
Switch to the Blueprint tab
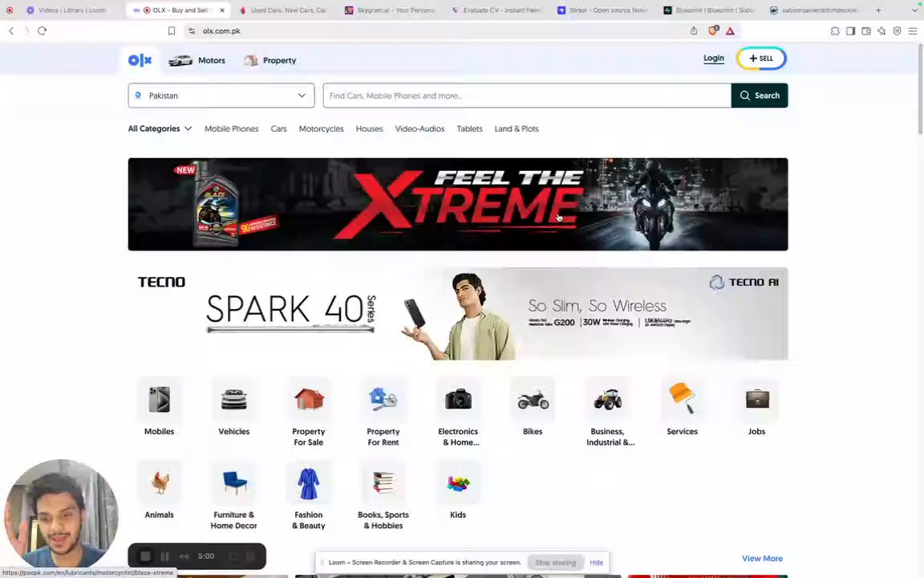(708, 10)
